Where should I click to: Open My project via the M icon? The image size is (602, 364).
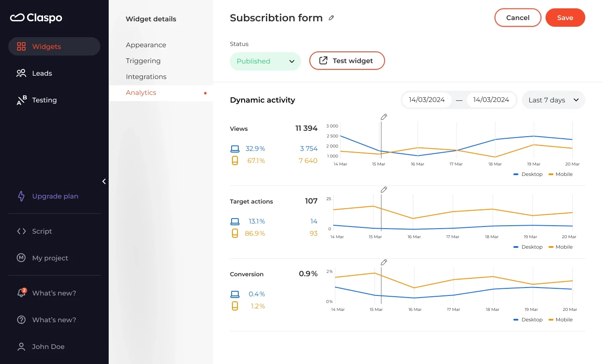[x=21, y=258]
